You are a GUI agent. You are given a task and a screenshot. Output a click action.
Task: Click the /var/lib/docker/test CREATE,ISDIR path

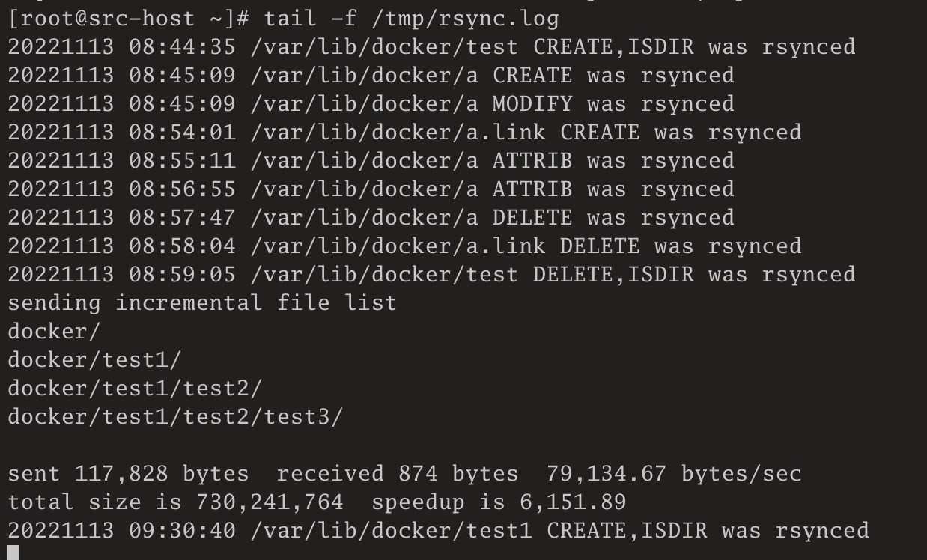(472, 47)
